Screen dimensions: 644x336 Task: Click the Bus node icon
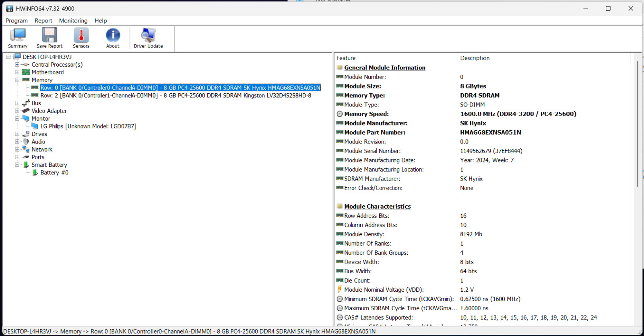tap(26, 103)
